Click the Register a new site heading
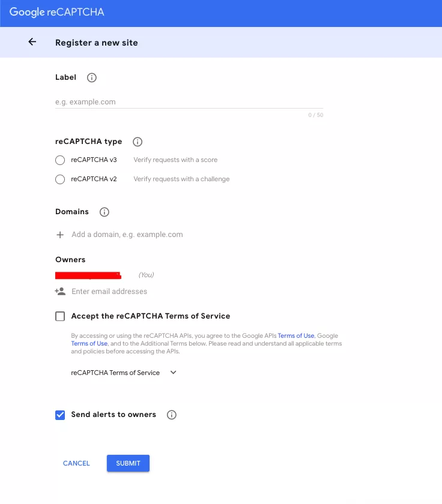This screenshot has height=504, width=442. click(97, 43)
